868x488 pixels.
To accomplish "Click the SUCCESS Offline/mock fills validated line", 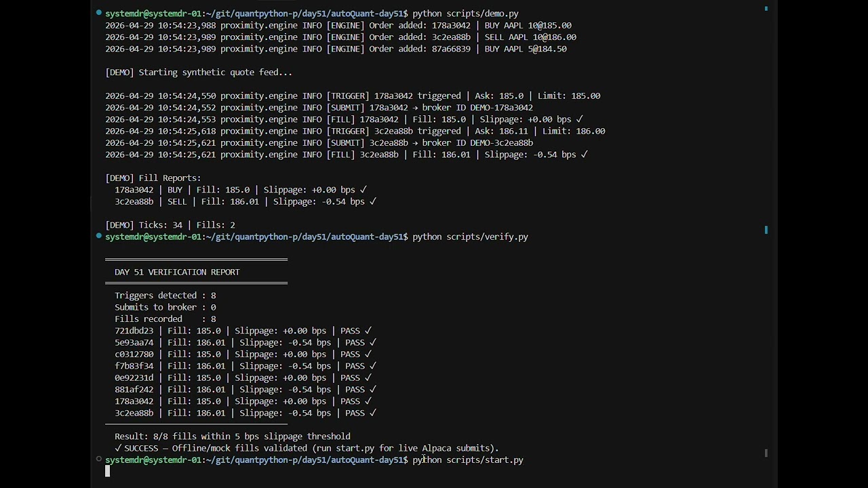I will click(307, 448).
